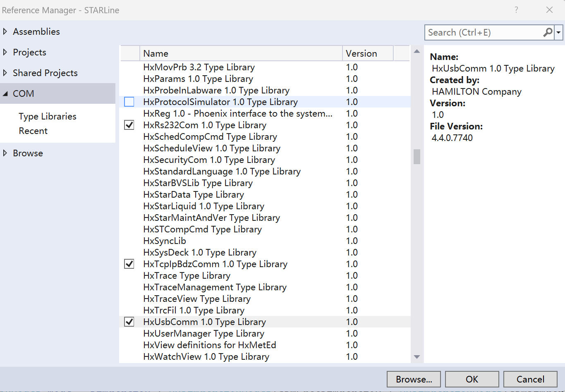Click the Browse... button
565x392 pixels.
pyautogui.click(x=414, y=379)
